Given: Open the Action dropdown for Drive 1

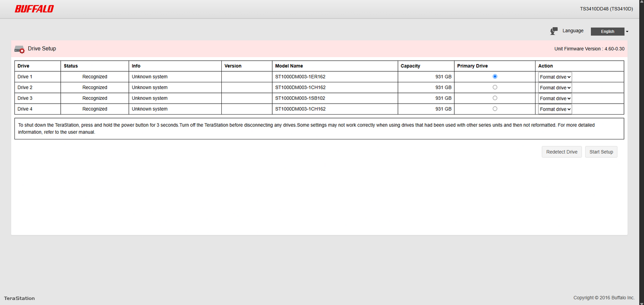Looking at the screenshot, I should click(555, 77).
